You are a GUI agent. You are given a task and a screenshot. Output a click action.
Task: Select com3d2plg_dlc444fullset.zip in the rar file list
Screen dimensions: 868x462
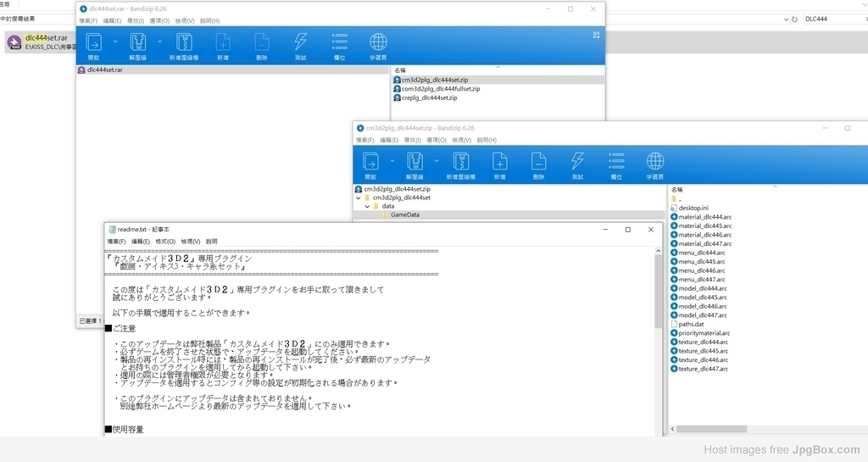coord(437,88)
